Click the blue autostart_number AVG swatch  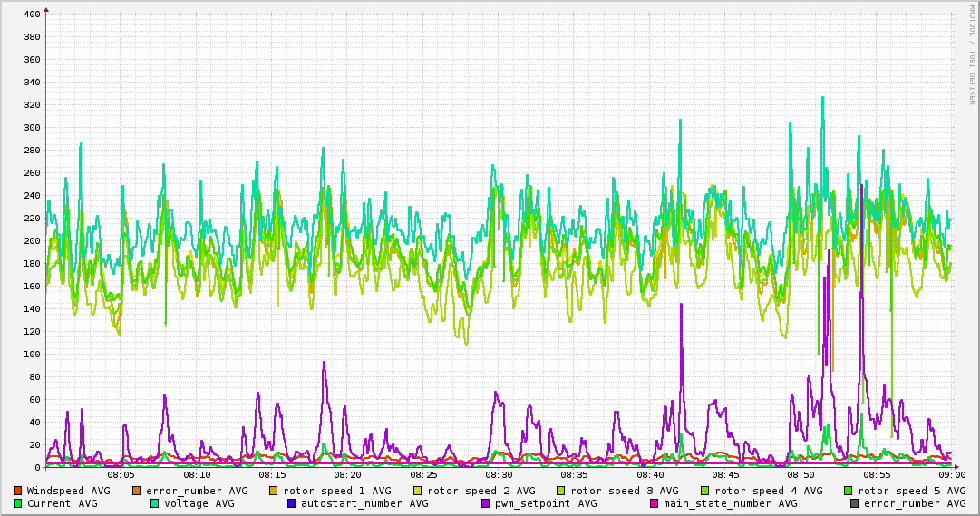[291, 503]
